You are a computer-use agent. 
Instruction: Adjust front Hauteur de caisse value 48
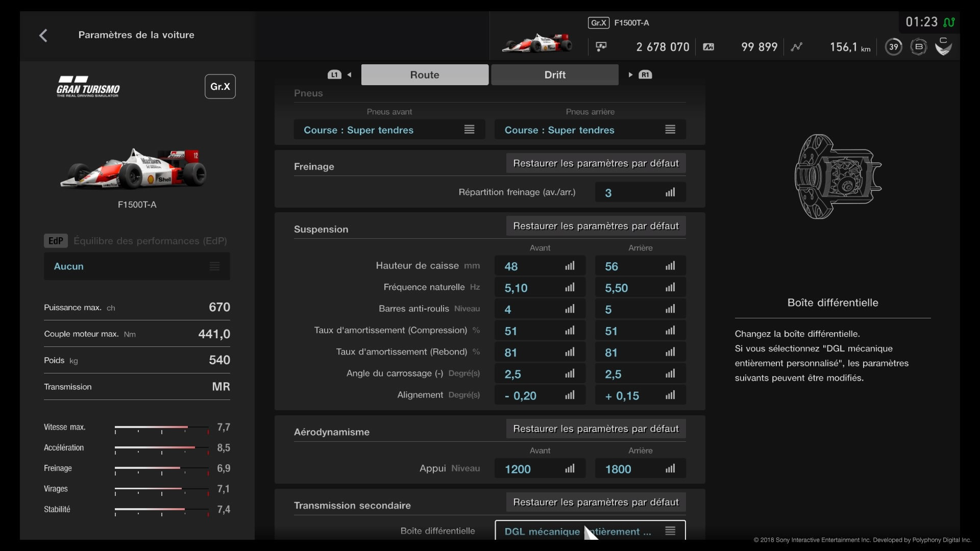(540, 266)
